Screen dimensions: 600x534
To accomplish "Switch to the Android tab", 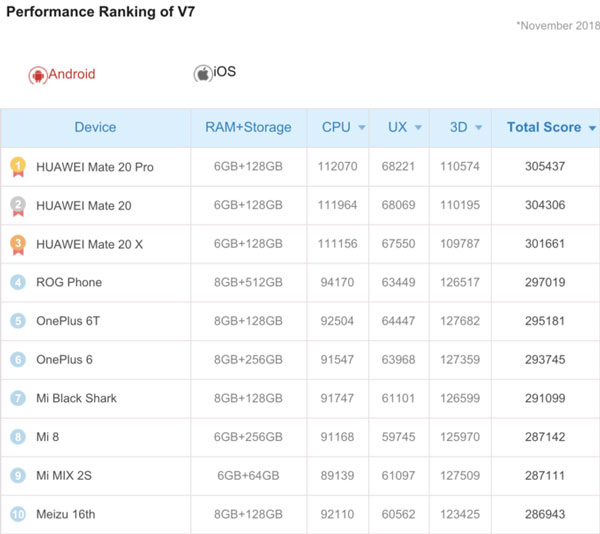I will coord(72,74).
